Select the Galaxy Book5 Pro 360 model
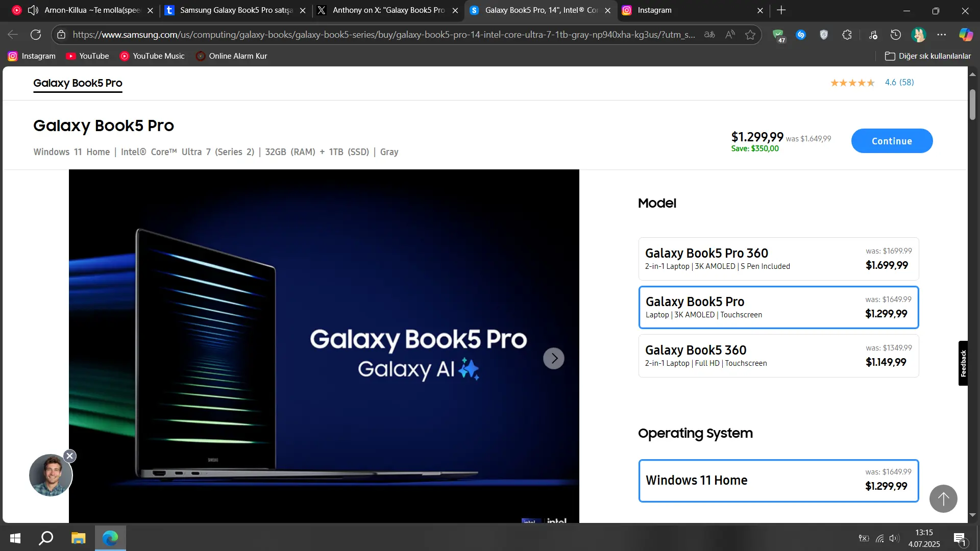This screenshot has height=551, width=980. tap(778, 259)
